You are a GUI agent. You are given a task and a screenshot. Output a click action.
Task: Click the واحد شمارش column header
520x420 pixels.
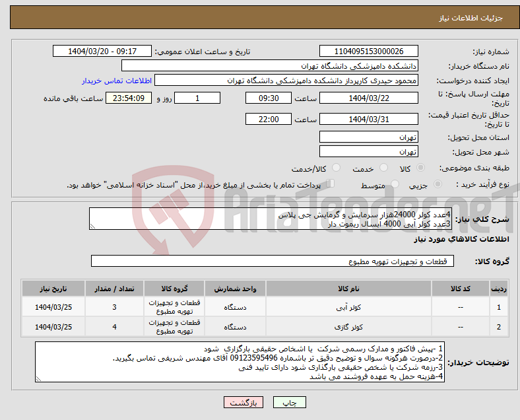(x=235, y=289)
